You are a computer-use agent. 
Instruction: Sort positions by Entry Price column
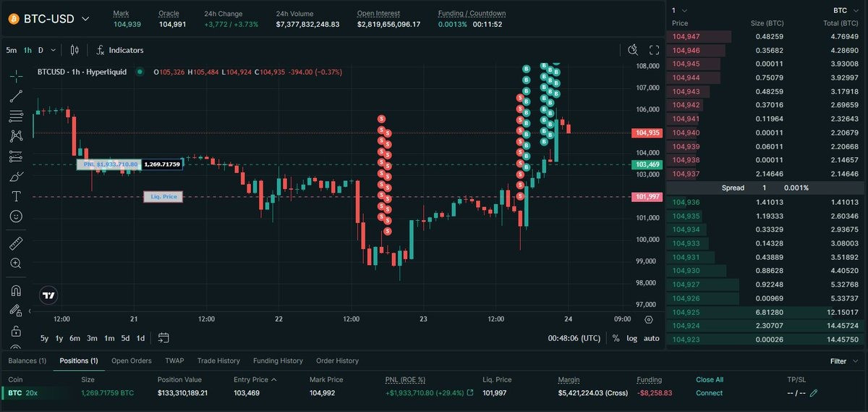click(x=255, y=379)
